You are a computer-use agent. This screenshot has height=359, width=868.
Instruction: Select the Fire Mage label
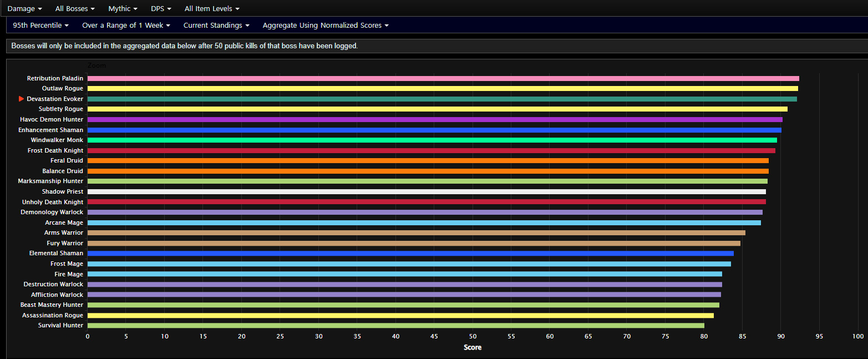pyautogui.click(x=69, y=274)
